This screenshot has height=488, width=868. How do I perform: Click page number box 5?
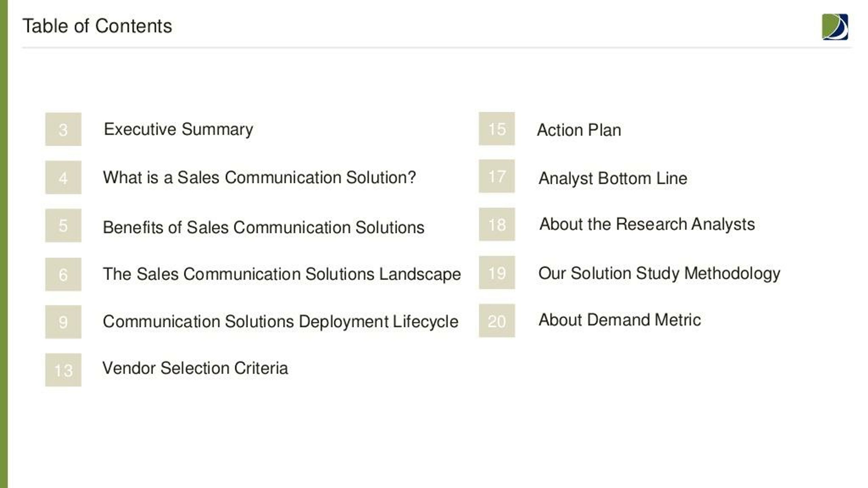63,225
